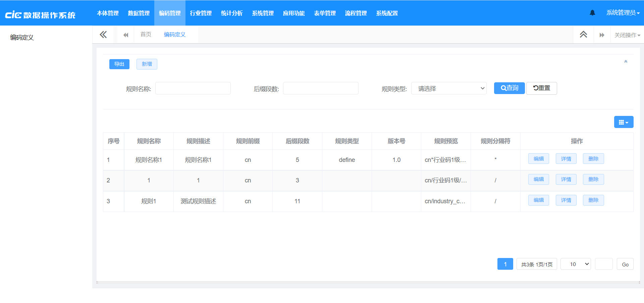
Task: Open the 数据管理 menu
Action: point(139,13)
